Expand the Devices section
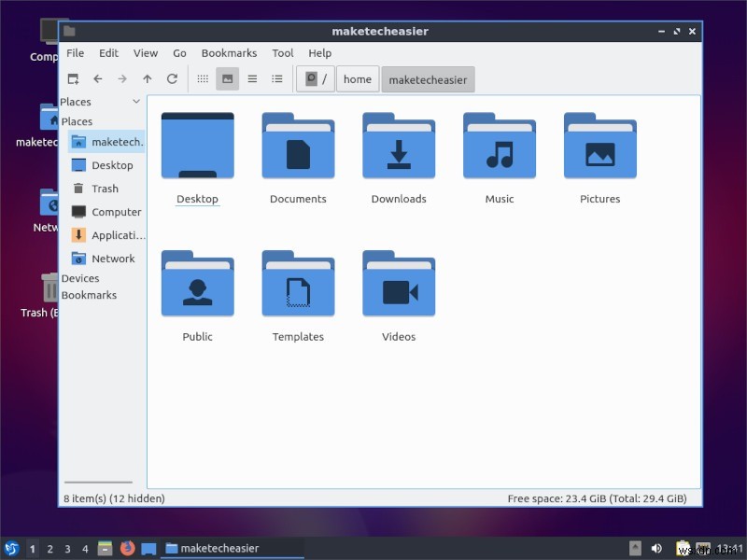This screenshot has width=747, height=560. coord(80,278)
